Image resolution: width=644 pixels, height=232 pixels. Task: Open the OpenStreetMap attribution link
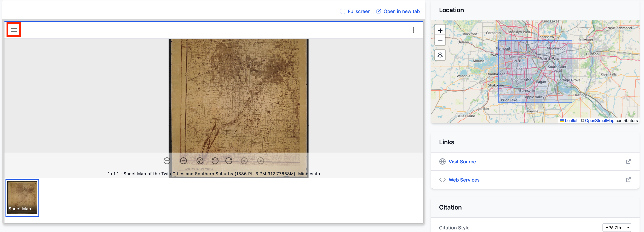point(599,120)
